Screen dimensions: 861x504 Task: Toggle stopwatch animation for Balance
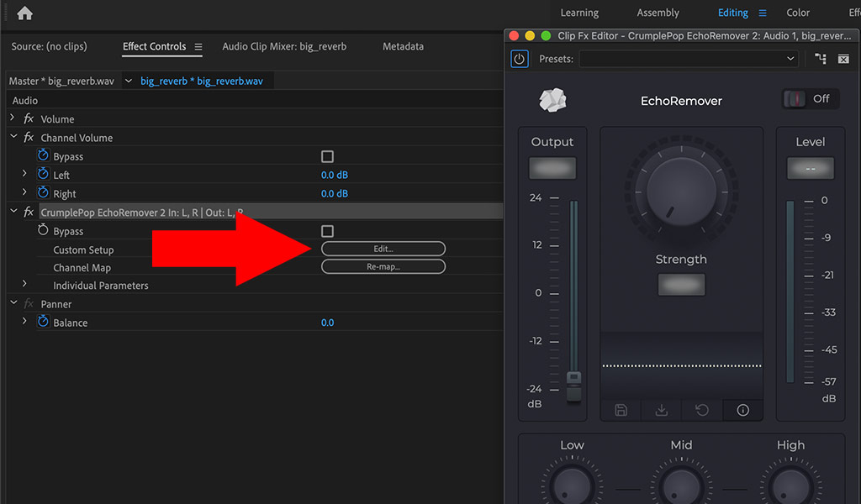(43, 322)
